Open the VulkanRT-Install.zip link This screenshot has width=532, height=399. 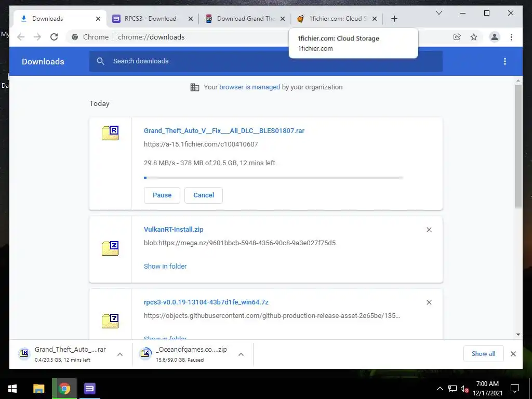click(174, 229)
